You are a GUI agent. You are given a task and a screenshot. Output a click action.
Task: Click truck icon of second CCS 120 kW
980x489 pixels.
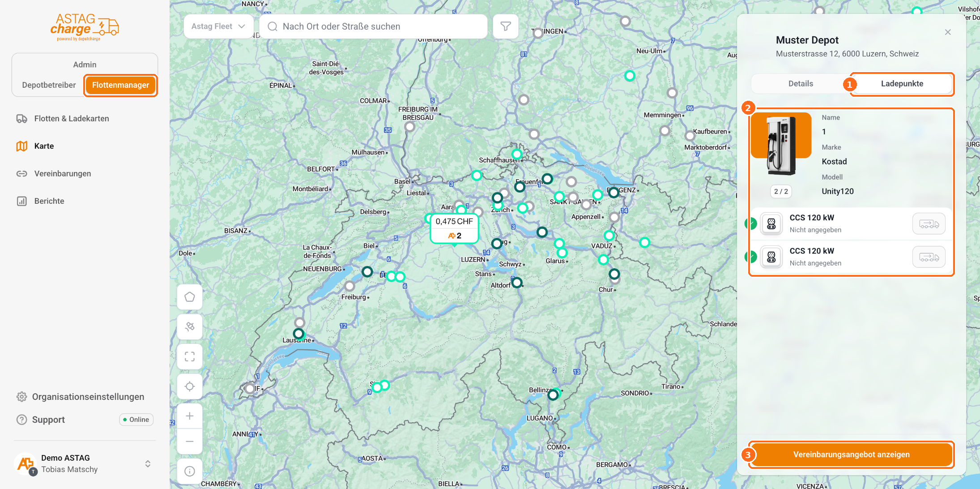click(929, 257)
